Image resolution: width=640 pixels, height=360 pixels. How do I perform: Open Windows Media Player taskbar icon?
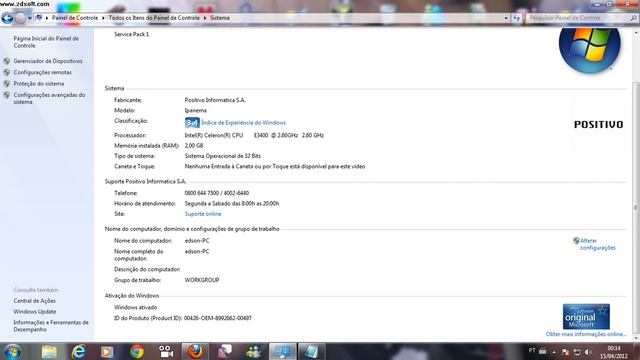click(x=107, y=352)
